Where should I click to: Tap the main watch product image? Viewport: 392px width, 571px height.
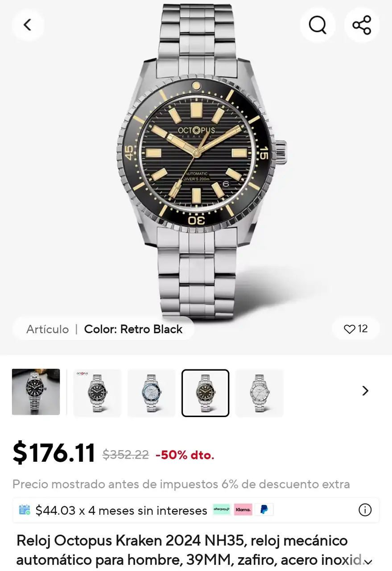coord(201,161)
